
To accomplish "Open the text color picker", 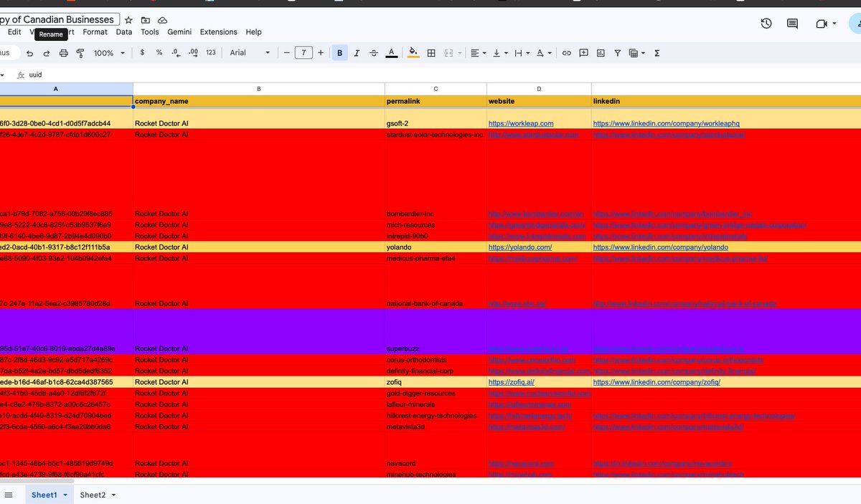I will (x=391, y=53).
